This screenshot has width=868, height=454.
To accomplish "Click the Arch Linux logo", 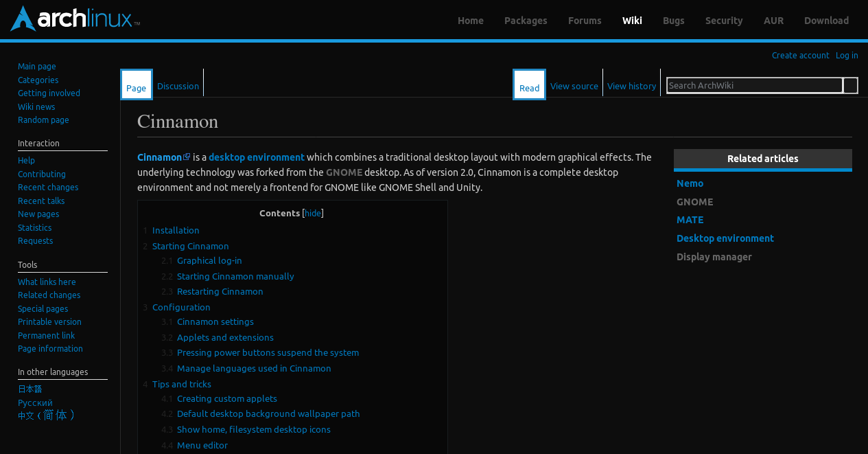I will 75,19.
